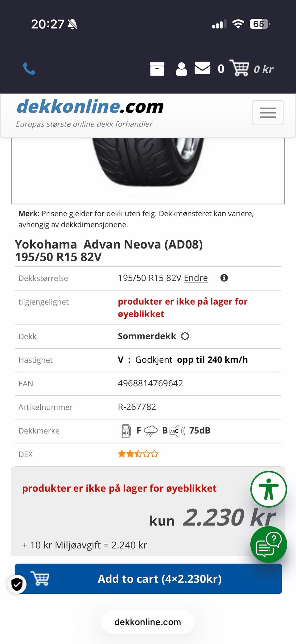
Task: Click the shield verification badge
Action: (x=17, y=584)
